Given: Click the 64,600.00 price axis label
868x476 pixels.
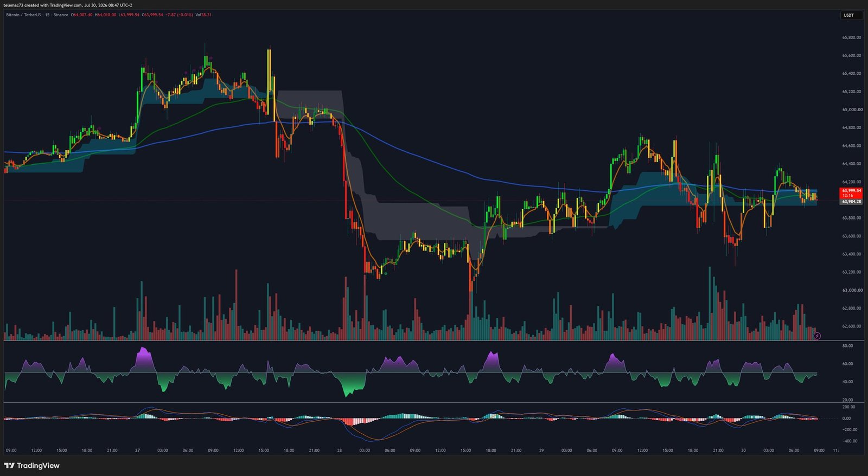Looking at the screenshot, I should (852, 146).
